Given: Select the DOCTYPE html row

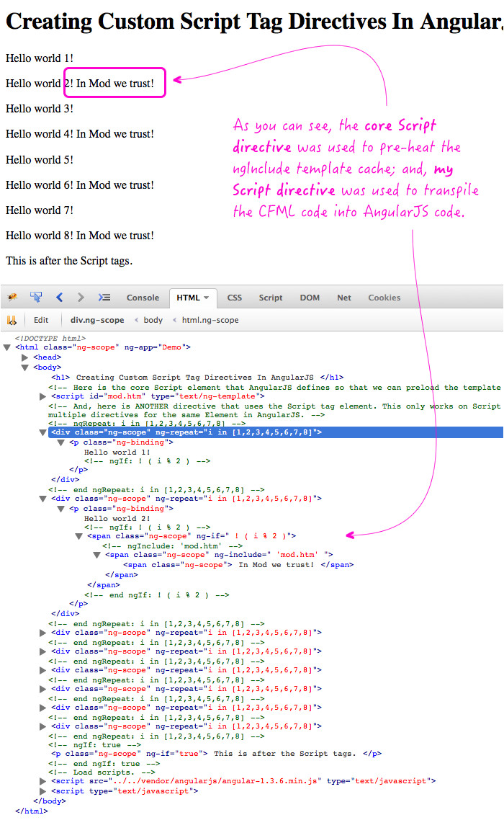Looking at the screenshot, I should point(50,338).
